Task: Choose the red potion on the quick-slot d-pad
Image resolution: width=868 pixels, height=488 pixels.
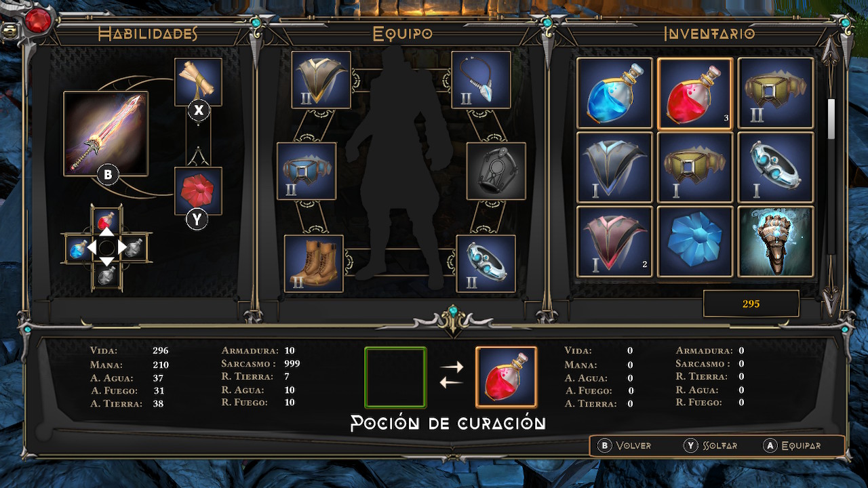Action: [106, 220]
